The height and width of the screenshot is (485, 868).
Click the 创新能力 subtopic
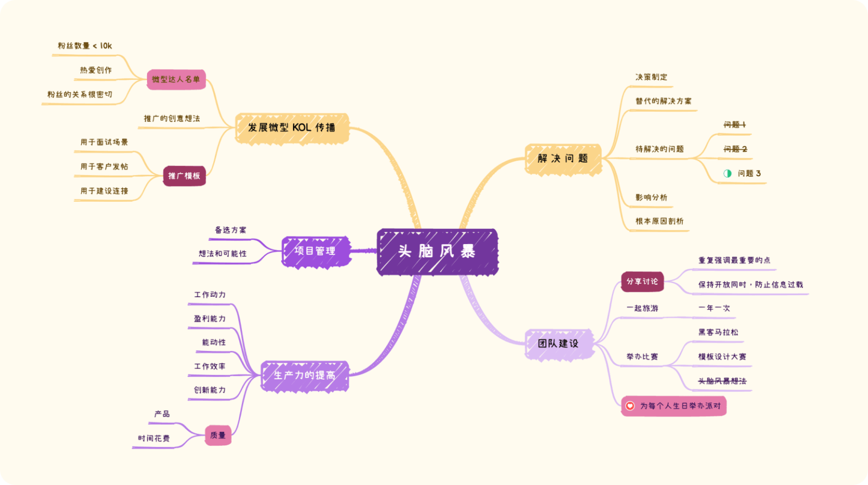click(x=210, y=391)
